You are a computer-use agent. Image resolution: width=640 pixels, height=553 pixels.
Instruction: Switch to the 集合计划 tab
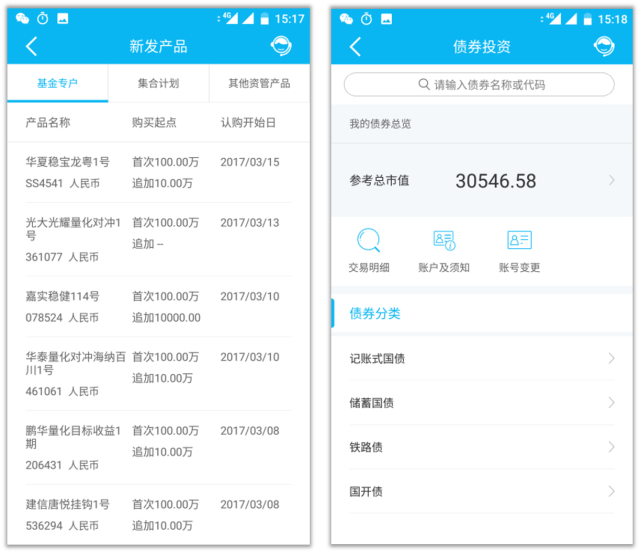[x=158, y=83]
